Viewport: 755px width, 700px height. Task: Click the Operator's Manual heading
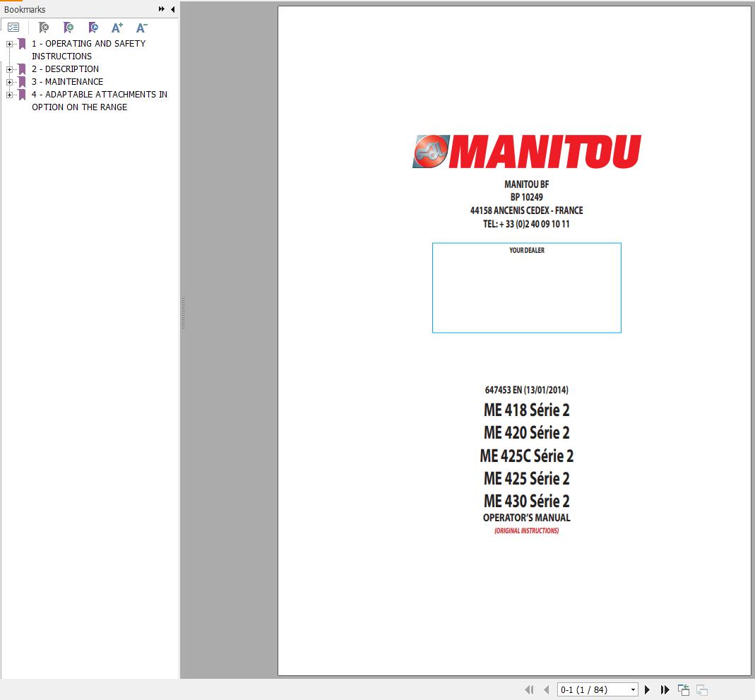pos(527,518)
